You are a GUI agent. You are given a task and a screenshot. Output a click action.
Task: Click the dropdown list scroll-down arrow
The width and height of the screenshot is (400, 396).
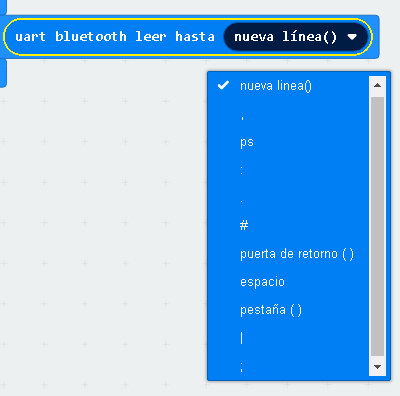tap(377, 367)
